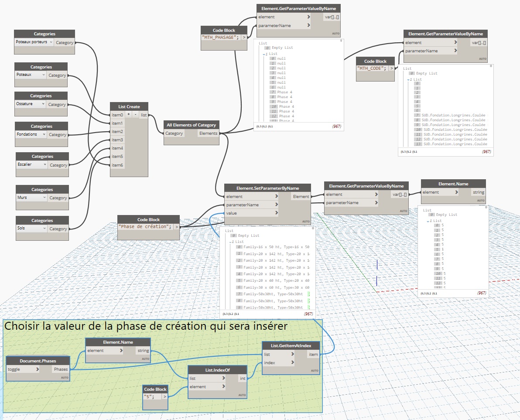Screen dimensions: 520x420
Task: Click the plus button on List Create node
Action: click(128, 114)
